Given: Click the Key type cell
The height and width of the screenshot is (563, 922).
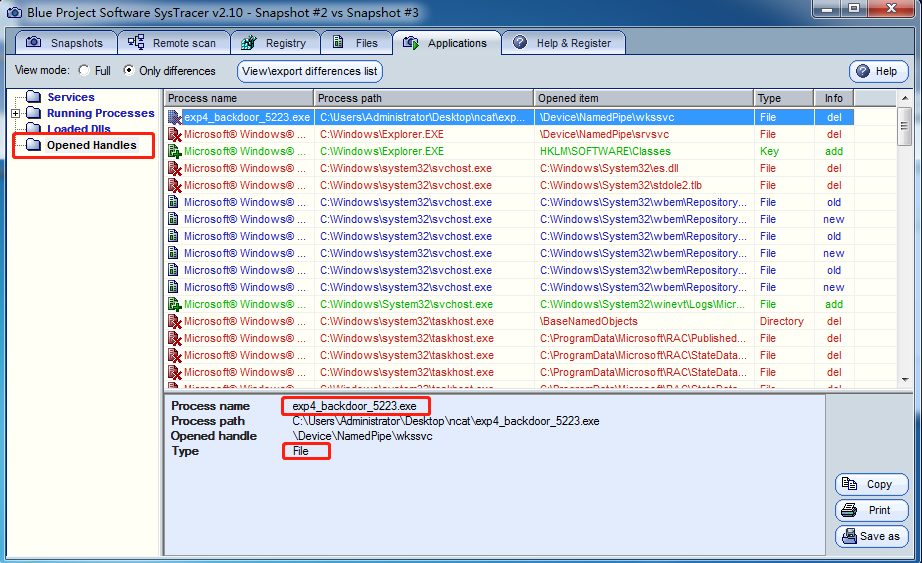Looking at the screenshot, I should (769, 151).
